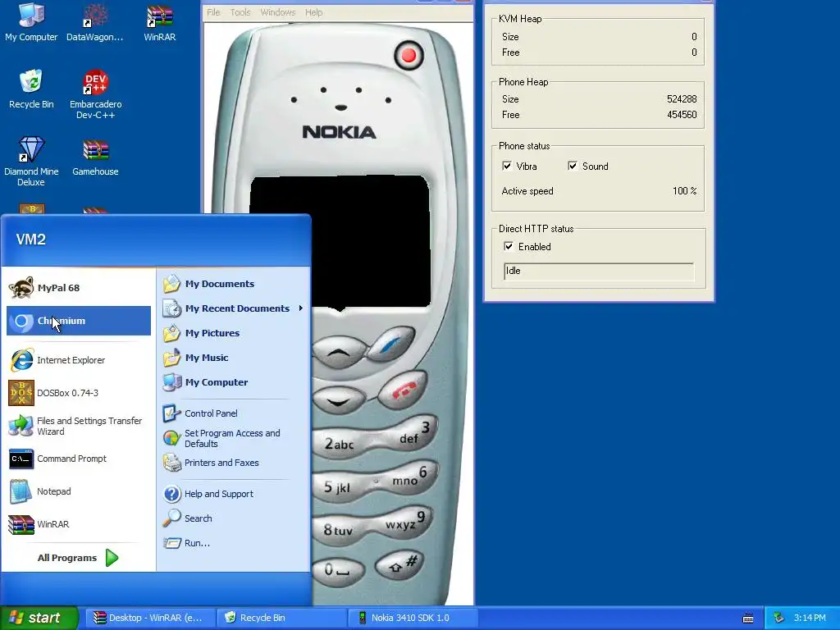Click the 5 jkl key on phone keypad
Screen dimensions: 840x630
point(339,486)
